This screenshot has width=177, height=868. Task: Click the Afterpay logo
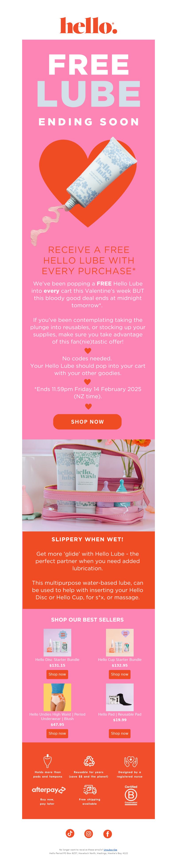48,790
